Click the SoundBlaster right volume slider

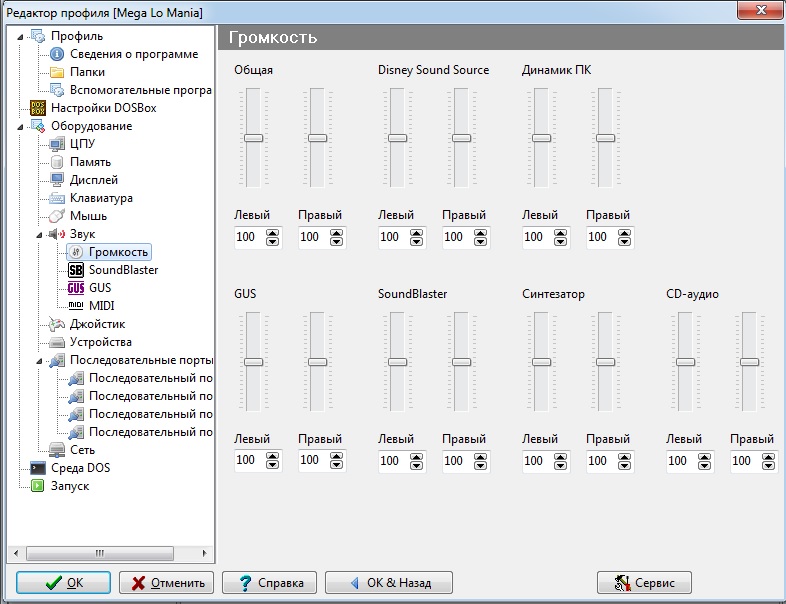(462, 362)
